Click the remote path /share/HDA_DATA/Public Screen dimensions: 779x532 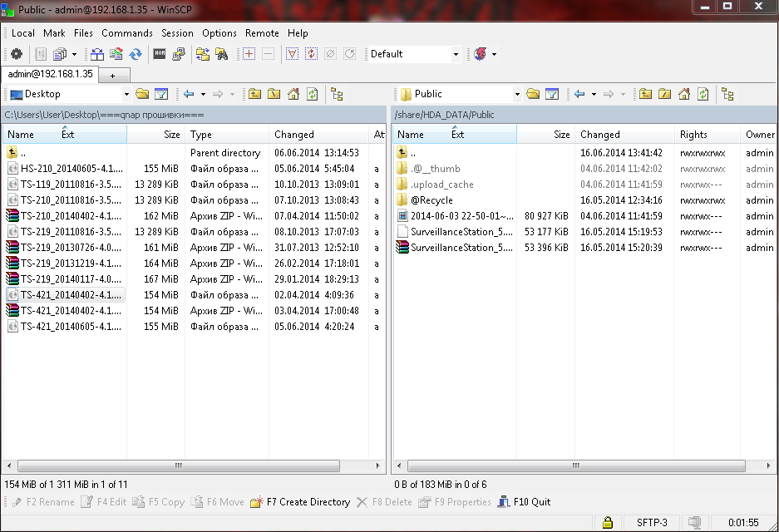pyautogui.click(x=584, y=115)
